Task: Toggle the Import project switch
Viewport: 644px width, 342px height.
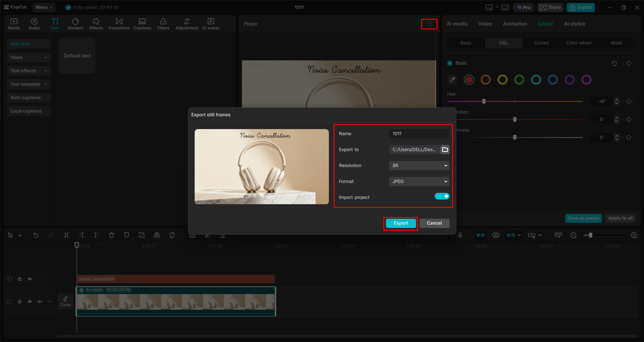Action: pyautogui.click(x=442, y=196)
